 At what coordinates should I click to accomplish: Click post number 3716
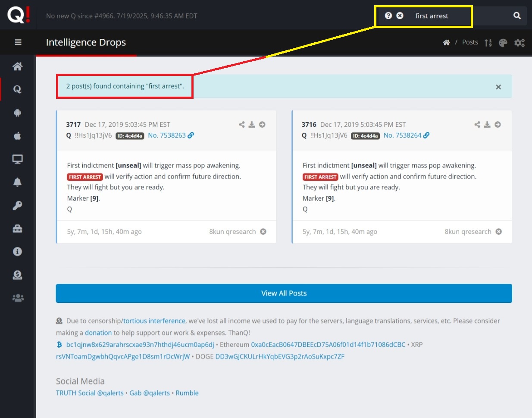point(309,125)
